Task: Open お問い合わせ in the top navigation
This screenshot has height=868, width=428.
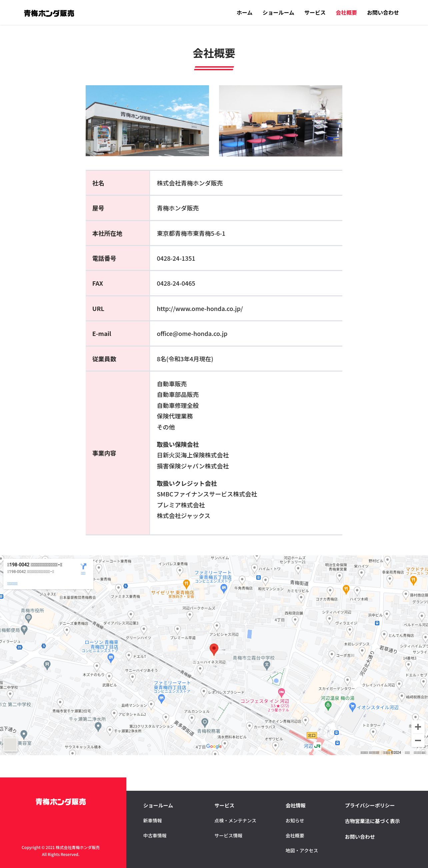Action: (383, 12)
